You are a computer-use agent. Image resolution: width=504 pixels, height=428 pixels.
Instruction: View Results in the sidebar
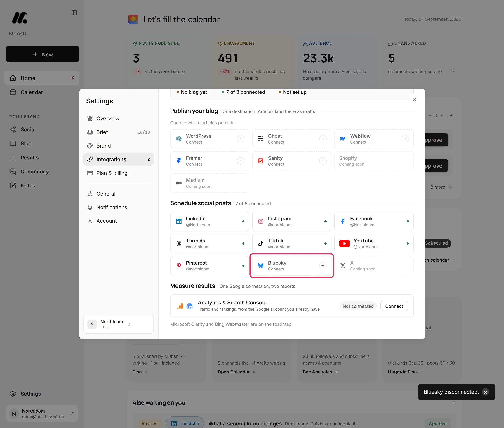42,158
